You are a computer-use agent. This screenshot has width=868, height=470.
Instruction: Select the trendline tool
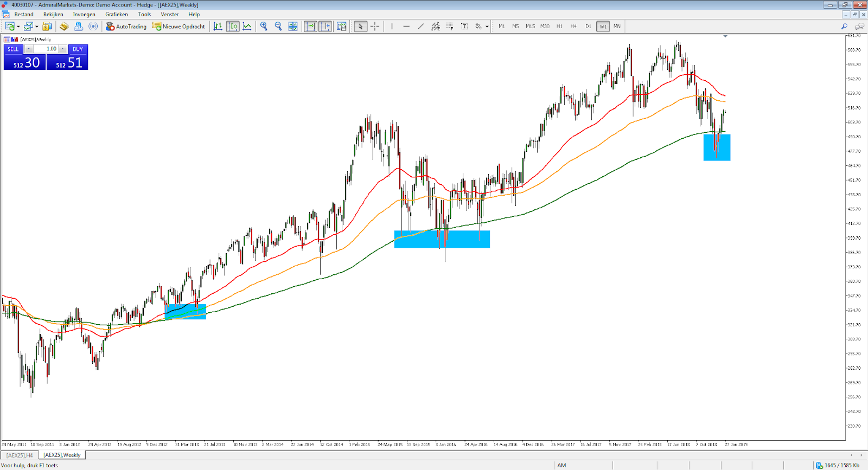(x=421, y=26)
